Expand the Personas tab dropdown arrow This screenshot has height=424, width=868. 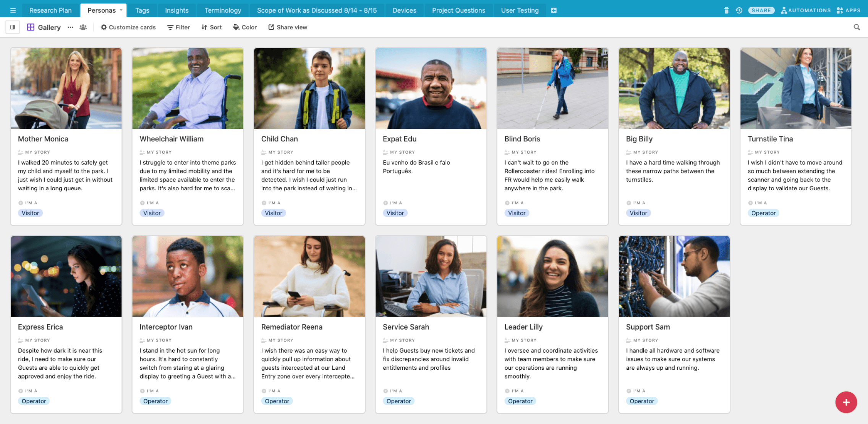click(121, 10)
